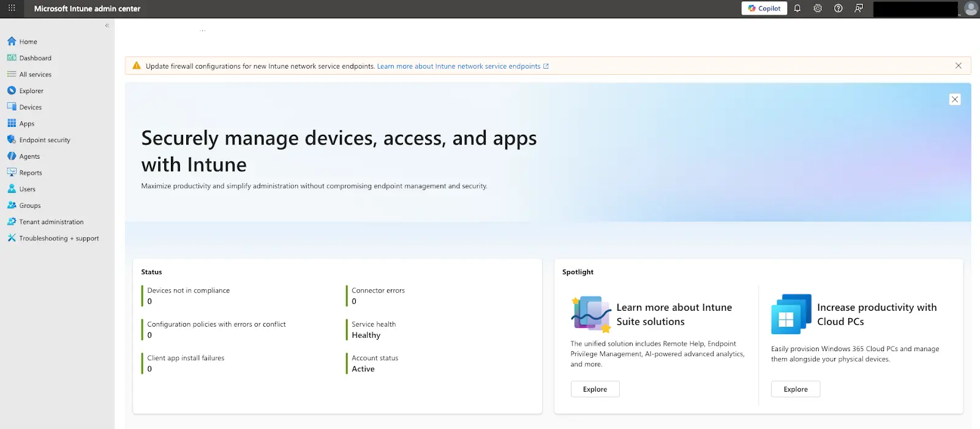Collapse the left navigation sidebar
The height and width of the screenshot is (429, 980).
(x=107, y=26)
